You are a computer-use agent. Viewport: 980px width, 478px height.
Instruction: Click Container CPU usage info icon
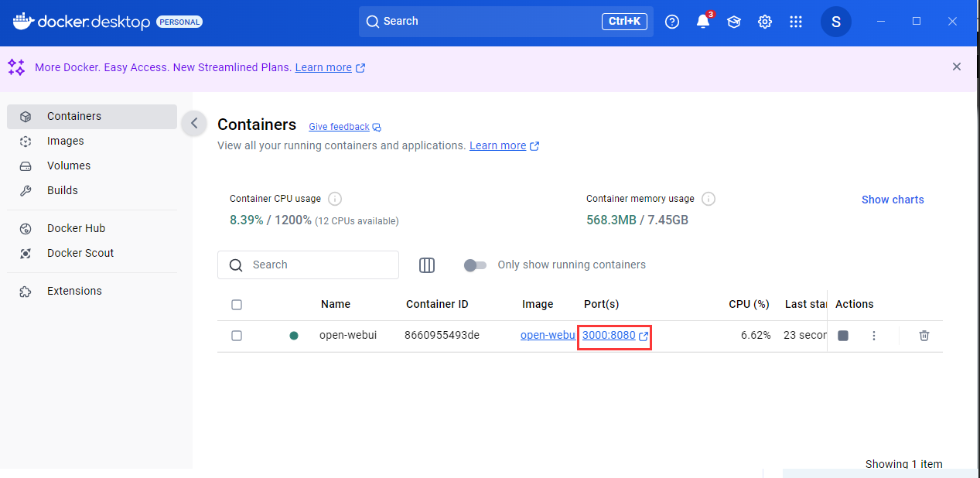335,199
